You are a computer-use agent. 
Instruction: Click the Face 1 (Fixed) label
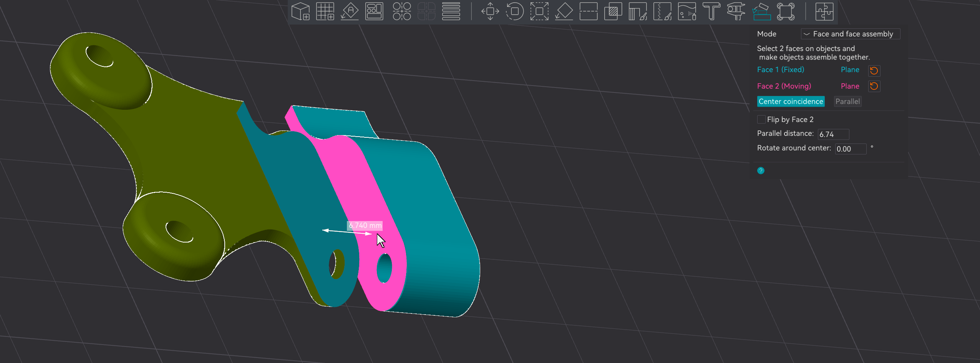pyautogui.click(x=780, y=69)
